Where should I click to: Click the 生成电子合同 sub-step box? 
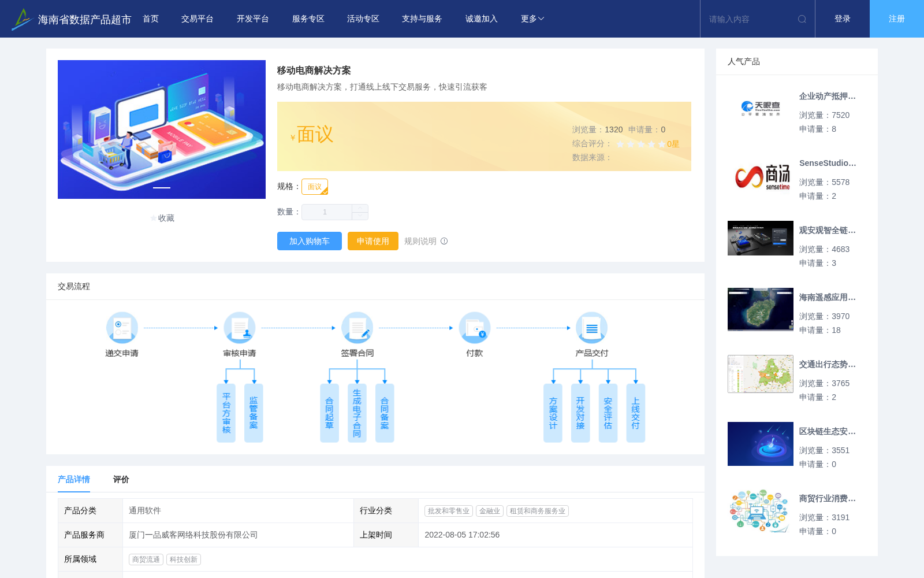tap(357, 413)
